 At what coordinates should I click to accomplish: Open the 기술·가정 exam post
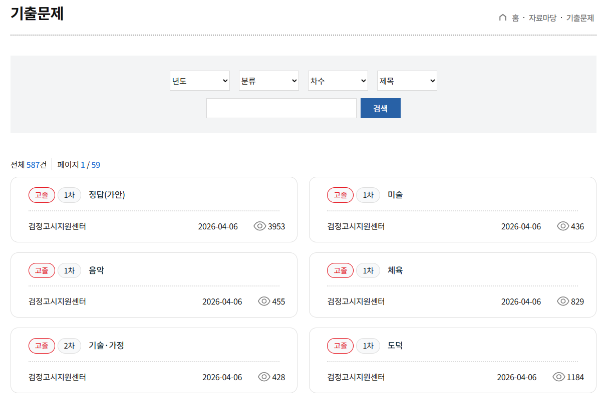[106, 345]
